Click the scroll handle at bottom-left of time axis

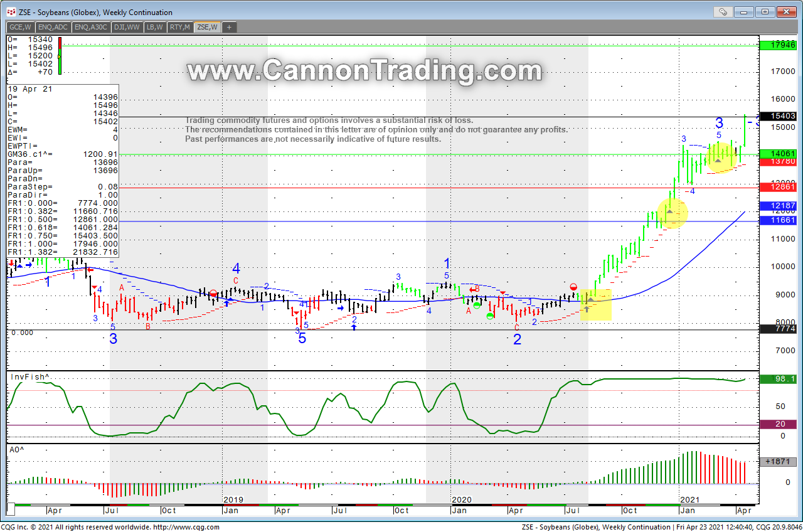click(x=11, y=509)
